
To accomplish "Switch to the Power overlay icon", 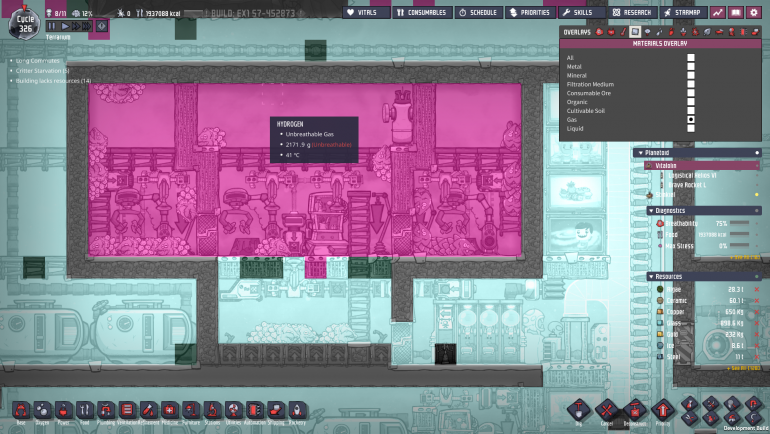I will 611,32.
